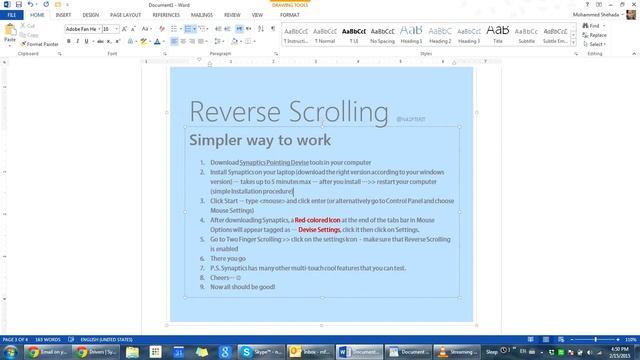This screenshot has height=360, width=640.
Task: Apply bullet list formatting
Action: coord(174,29)
